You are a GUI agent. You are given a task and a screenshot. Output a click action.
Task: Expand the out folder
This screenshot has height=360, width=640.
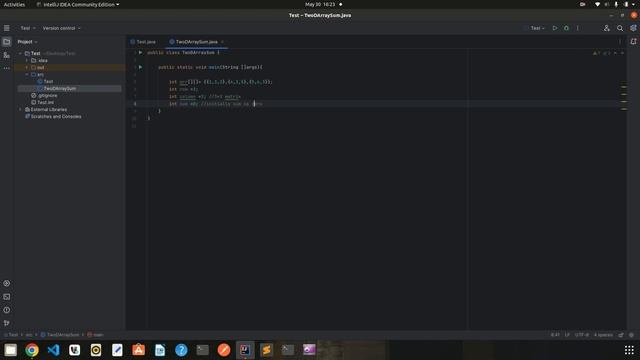27,67
